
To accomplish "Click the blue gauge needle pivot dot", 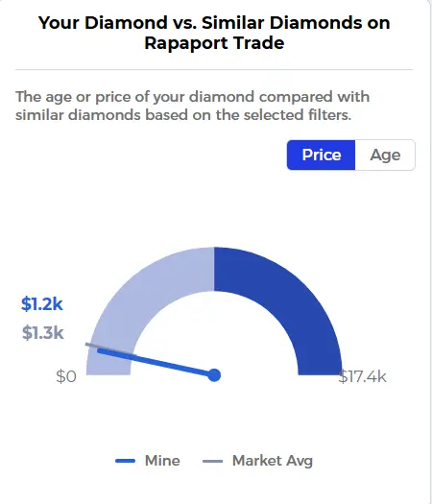I will point(214,375).
